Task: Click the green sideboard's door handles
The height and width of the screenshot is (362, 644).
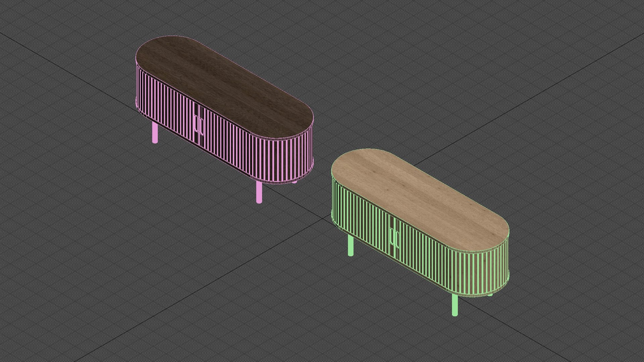Action: (x=394, y=238)
